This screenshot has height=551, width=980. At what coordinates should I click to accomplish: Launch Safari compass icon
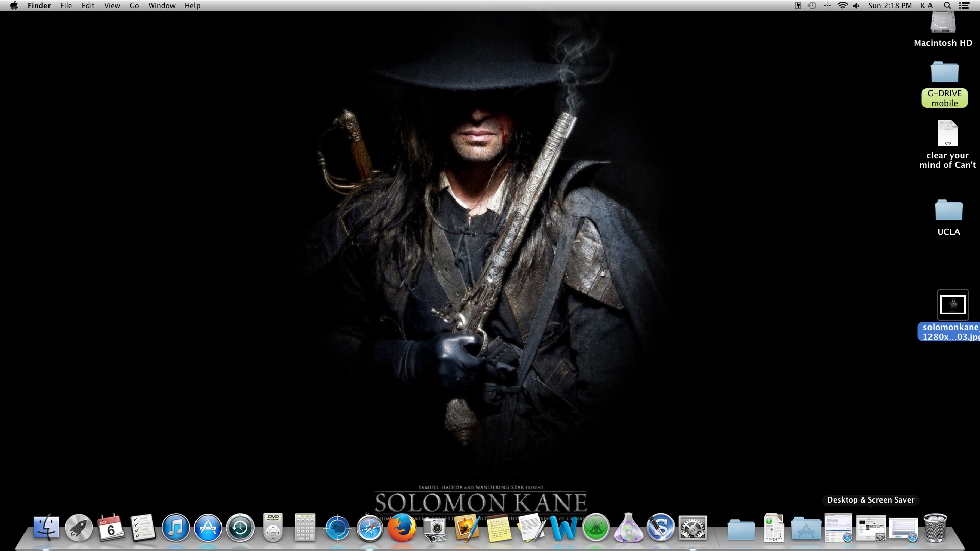370,528
